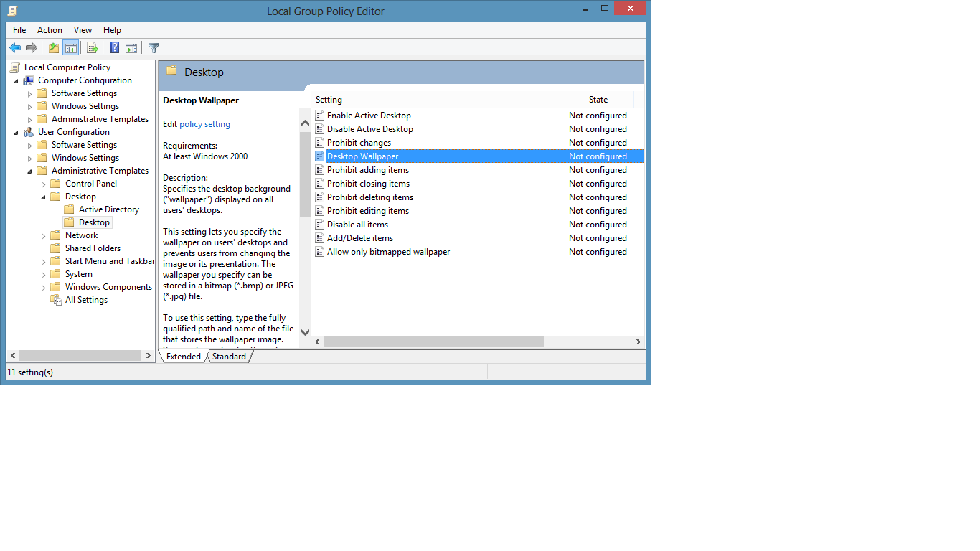The height and width of the screenshot is (551, 980).
Task: Expand the System folder
Action: coord(44,274)
